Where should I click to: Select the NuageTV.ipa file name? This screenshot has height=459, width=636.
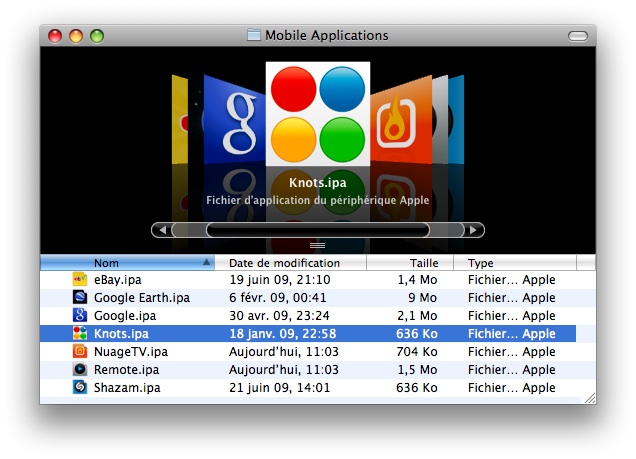pyautogui.click(x=131, y=352)
